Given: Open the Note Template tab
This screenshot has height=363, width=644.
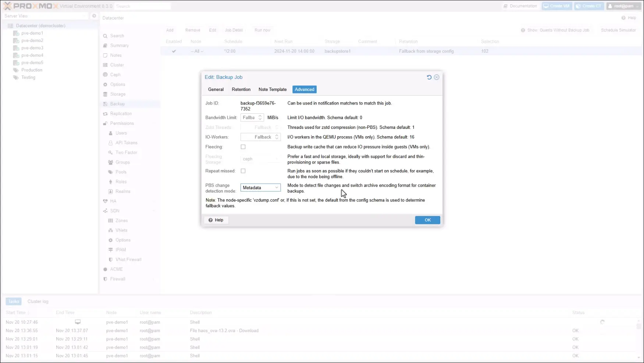Looking at the screenshot, I should click(x=273, y=89).
